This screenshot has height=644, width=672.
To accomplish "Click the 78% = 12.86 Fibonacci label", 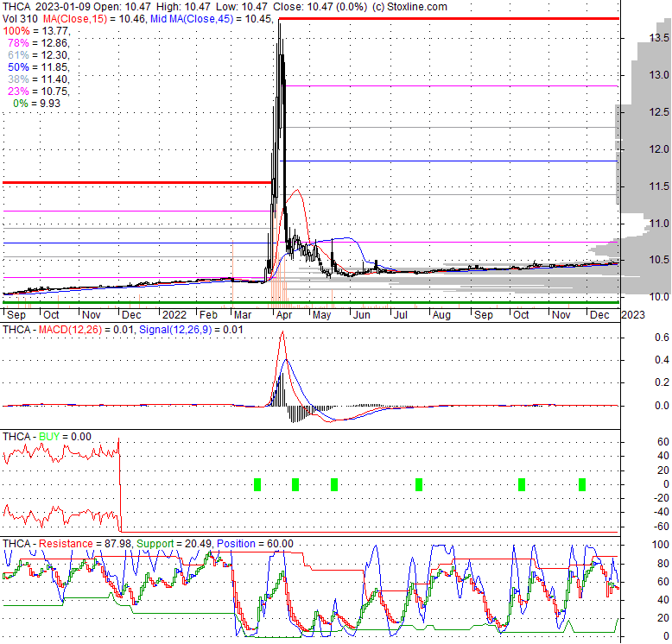I will tap(39, 43).
